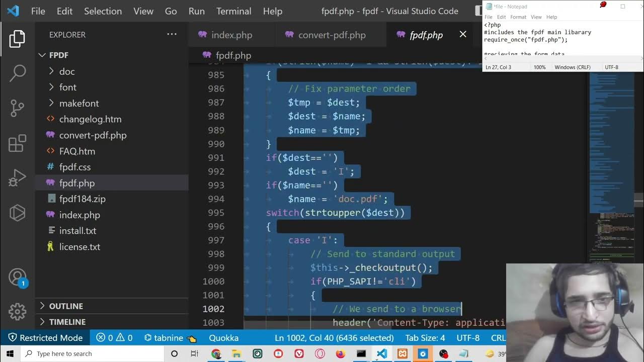Open Run and Debug view icon
Screen dimensions: 644x362
coord(17,178)
